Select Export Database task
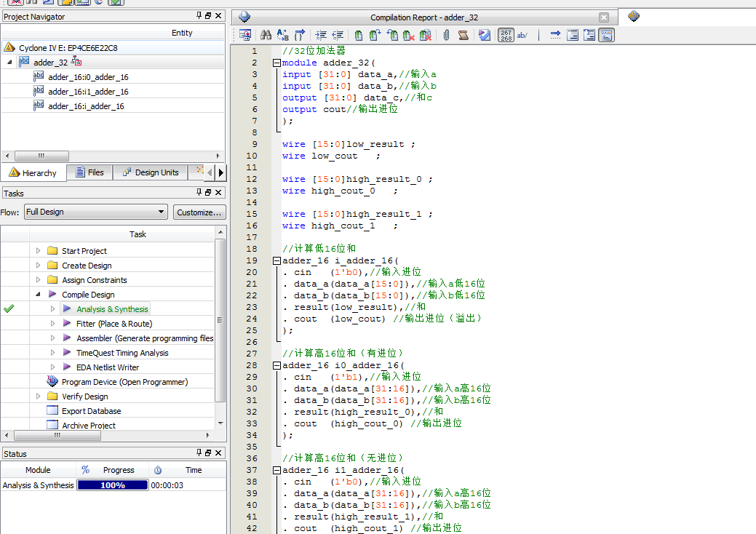This screenshot has height=534, width=756. 91,411
